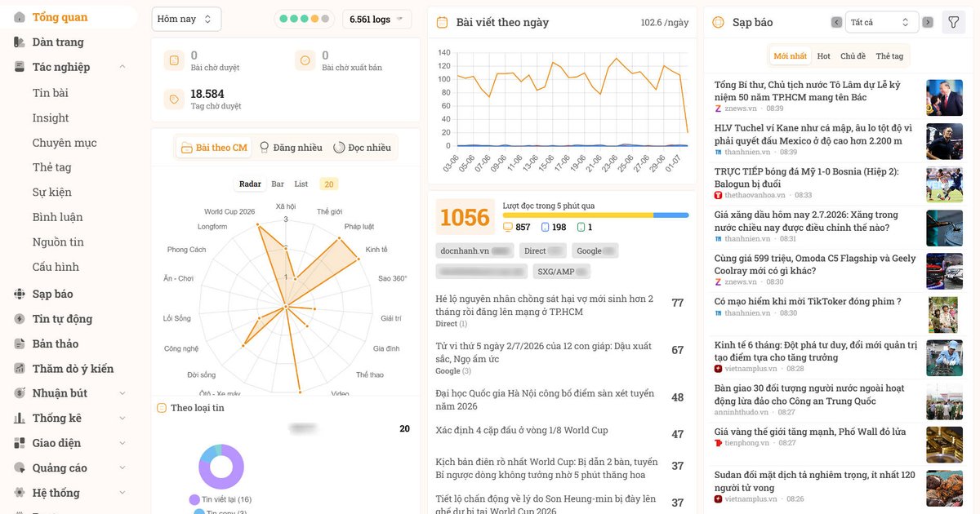Open the filter funnel icon in Sạp báo
The width and height of the screenshot is (980, 514).
coord(953,22)
